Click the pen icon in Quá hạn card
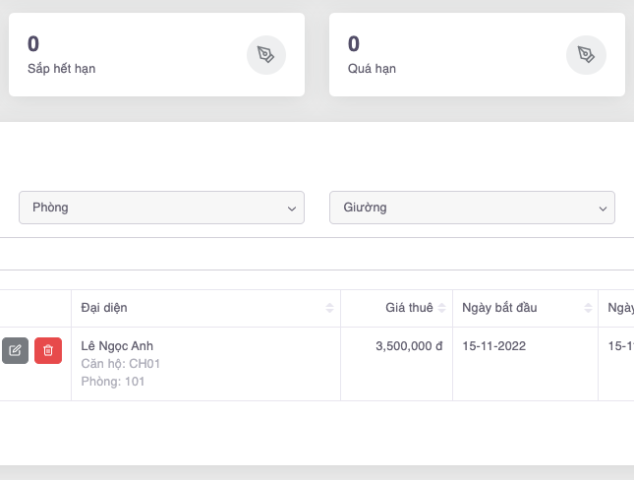 586,55
